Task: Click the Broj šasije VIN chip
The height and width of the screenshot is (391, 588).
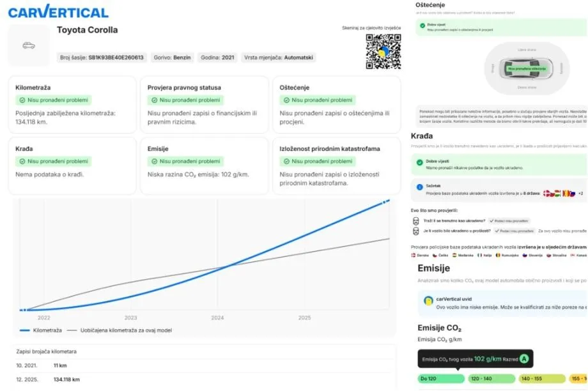Action: tap(102, 57)
